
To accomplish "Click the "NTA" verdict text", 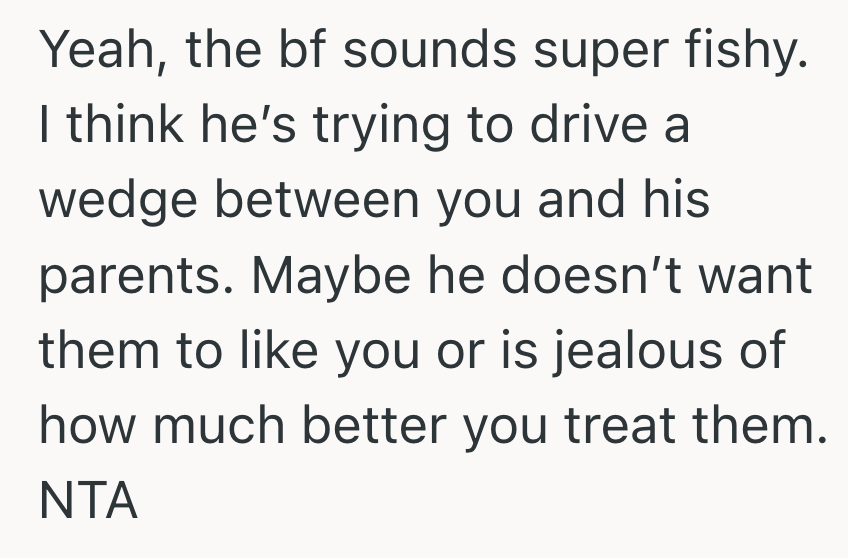I will pos(88,499).
